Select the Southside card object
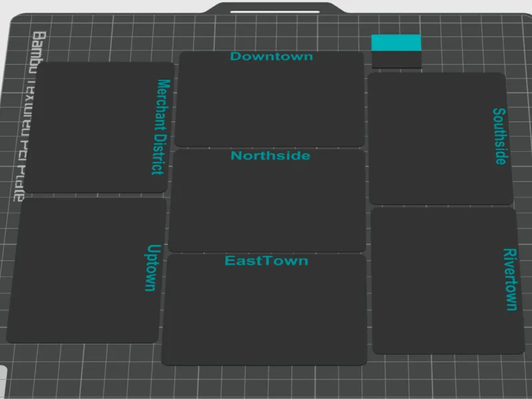Screen dimensions: 532x399 pyautogui.click(x=440, y=138)
